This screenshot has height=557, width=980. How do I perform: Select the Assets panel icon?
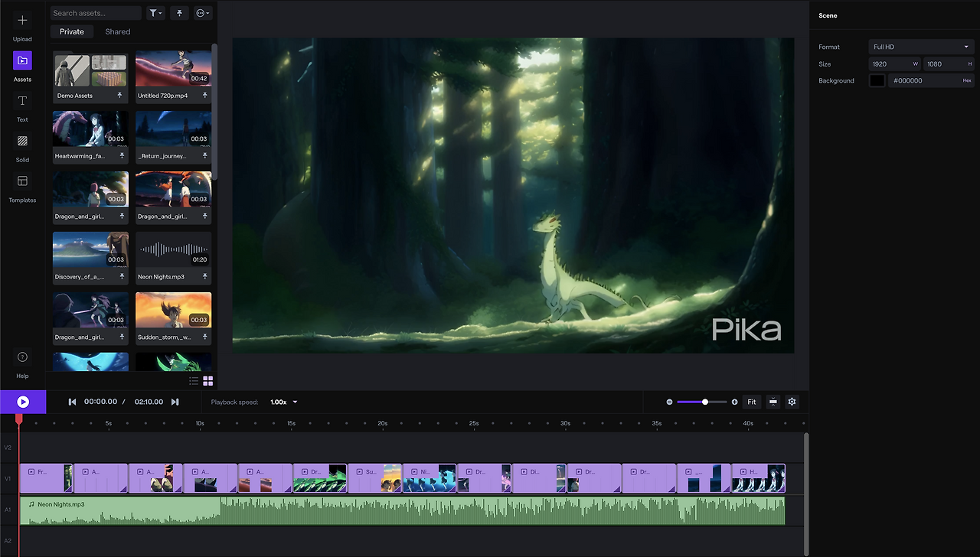(x=21, y=61)
